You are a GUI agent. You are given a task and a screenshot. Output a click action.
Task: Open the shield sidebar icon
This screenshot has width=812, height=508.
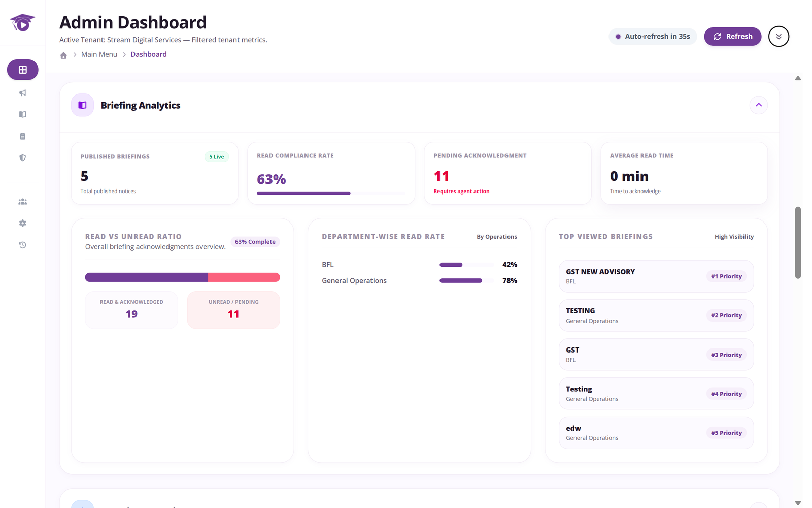(22, 157)
